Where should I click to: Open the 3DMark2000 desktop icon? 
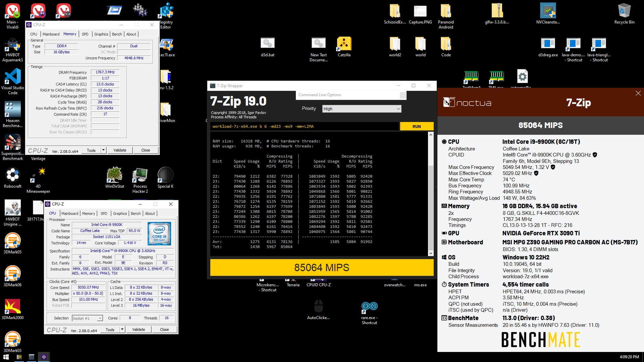[12, 309]
